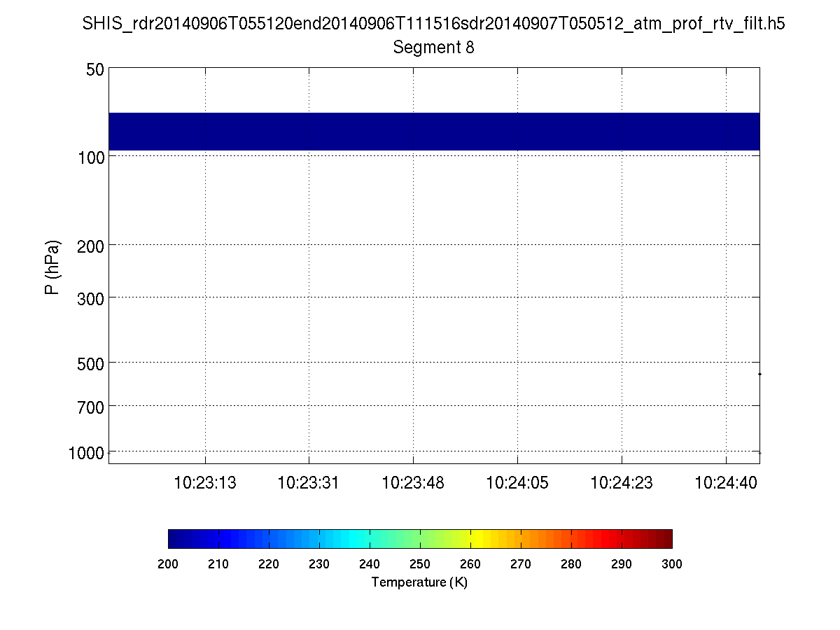This screenshot has height=630, width=840.
Task: Click the 'P (hPa)' y-axis label
Action: click(x=52, y=267)
